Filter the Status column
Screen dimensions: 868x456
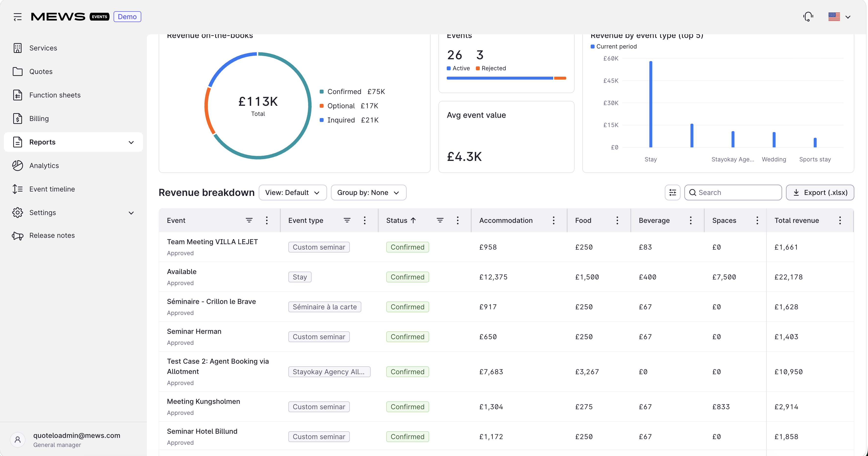[x=440, y=220]
